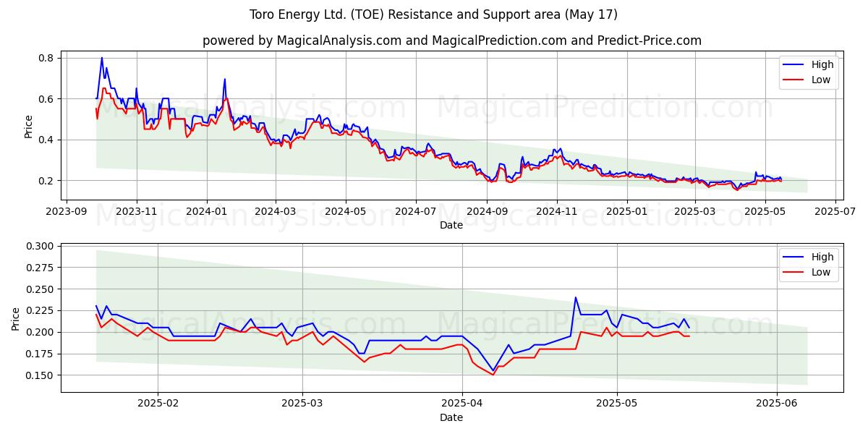Image resolution: width=868 pixels, height=434 pixels.
Task: Click the '0.250' price tick label
Action: (41, 289)
